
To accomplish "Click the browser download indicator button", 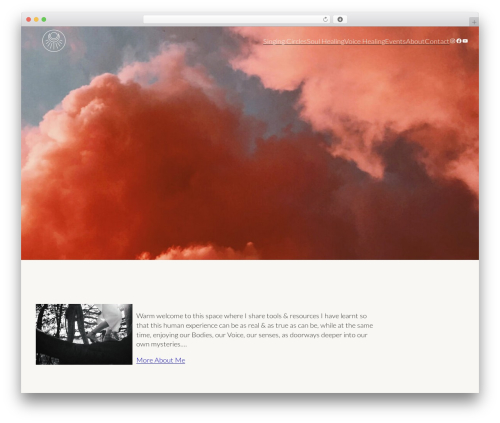I will pyautogui.click(x=340, y=19).
